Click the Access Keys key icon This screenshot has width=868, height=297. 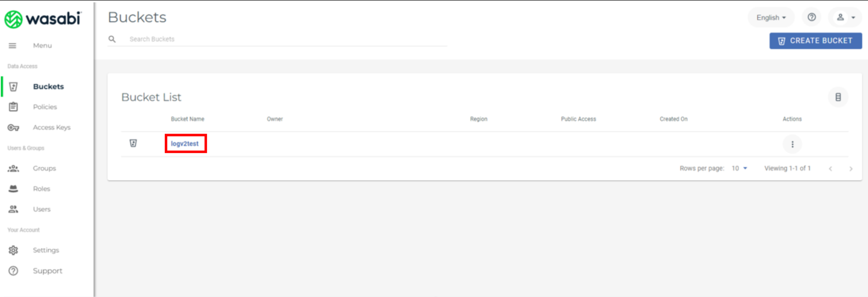tap(13, 128)
